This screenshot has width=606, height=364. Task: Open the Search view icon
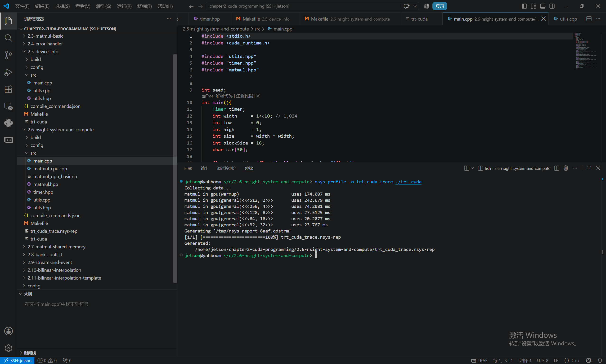[8, 38]
